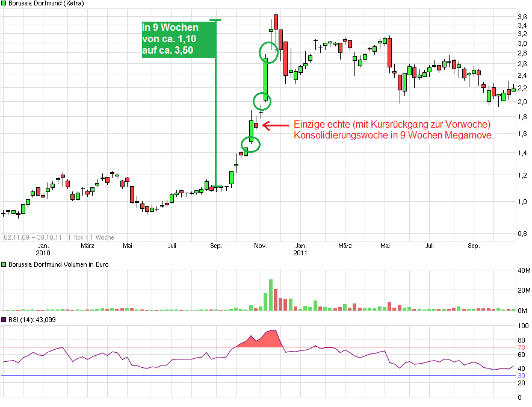
Task: Click the blue 30 oversold level label
Action: [x=522, y=376]
